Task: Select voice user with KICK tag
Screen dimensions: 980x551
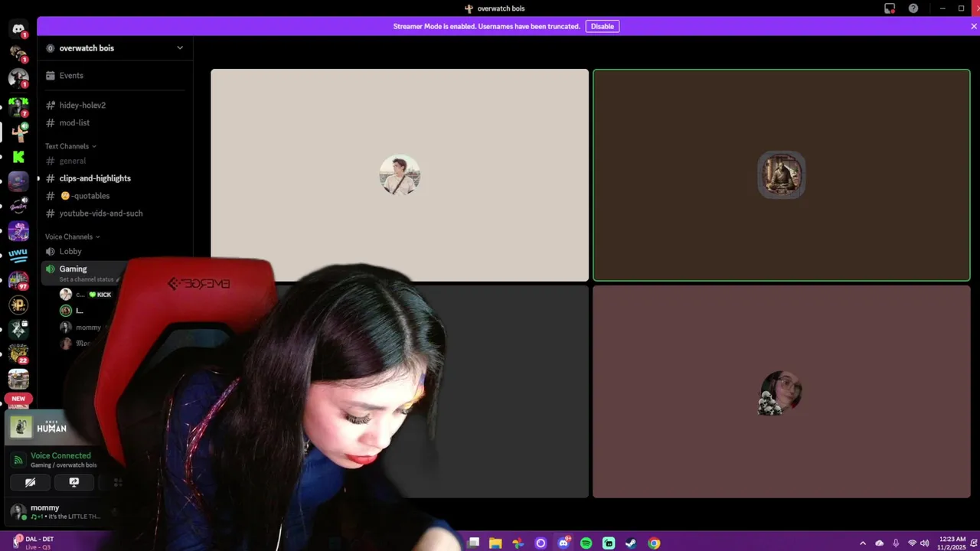Action: tap(88, 295)
